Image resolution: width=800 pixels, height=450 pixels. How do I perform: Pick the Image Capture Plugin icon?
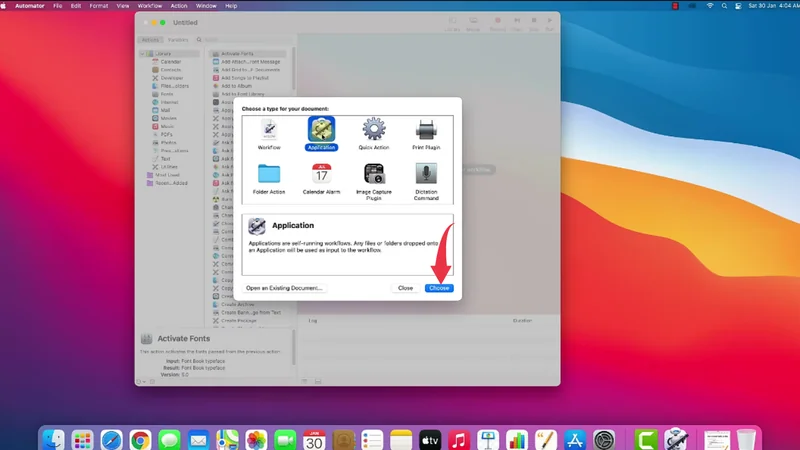point(374,176)
